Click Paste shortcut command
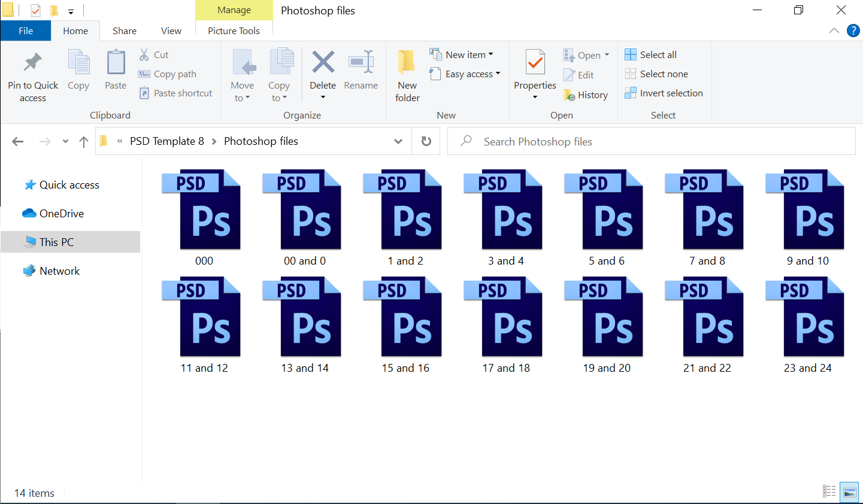 pos(175,93)
